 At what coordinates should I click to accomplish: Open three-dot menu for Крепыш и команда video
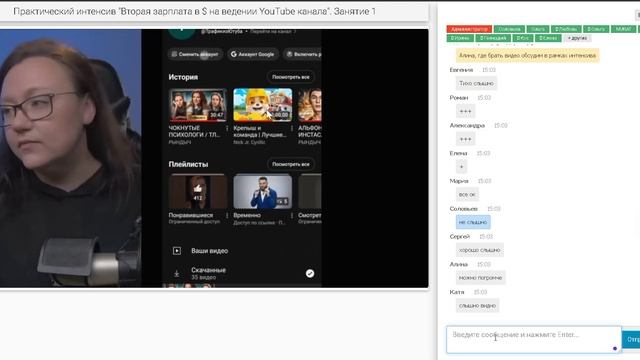pos(292,128)
